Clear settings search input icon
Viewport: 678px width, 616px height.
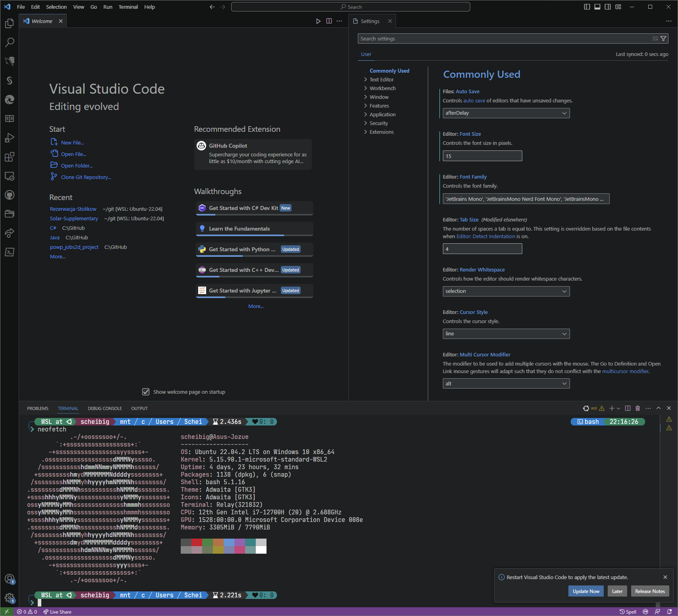(x=655, y=38)
